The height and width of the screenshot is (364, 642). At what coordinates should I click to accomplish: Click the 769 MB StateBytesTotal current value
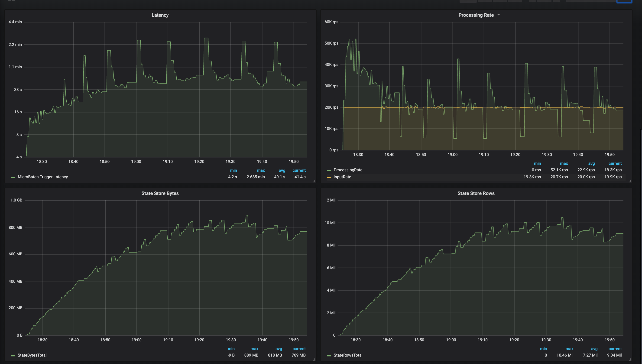[x=298, y=355]
